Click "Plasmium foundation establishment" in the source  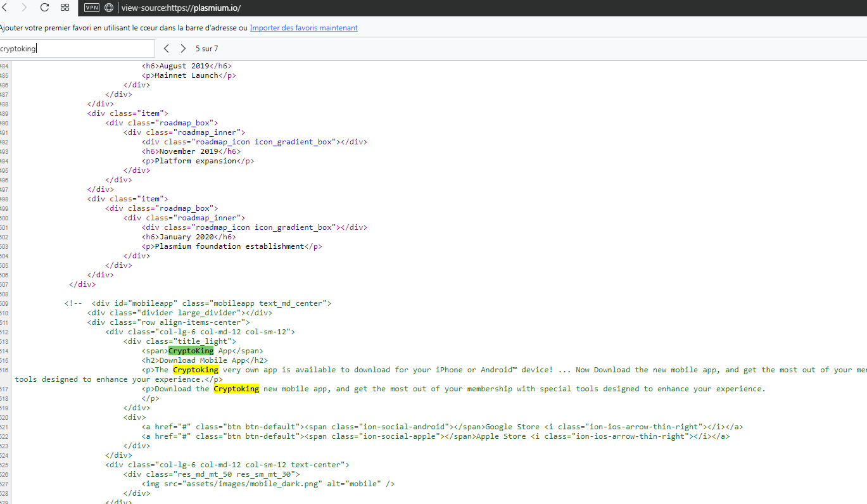pos(230,246)
